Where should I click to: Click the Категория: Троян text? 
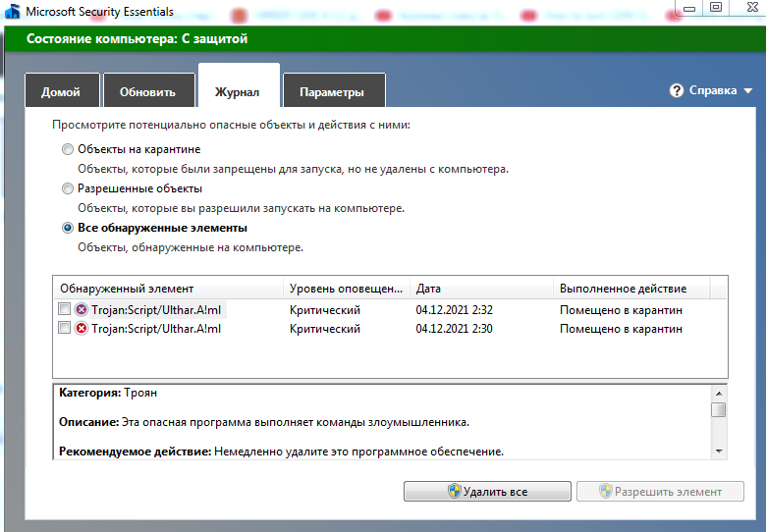(x=108, y=393)
